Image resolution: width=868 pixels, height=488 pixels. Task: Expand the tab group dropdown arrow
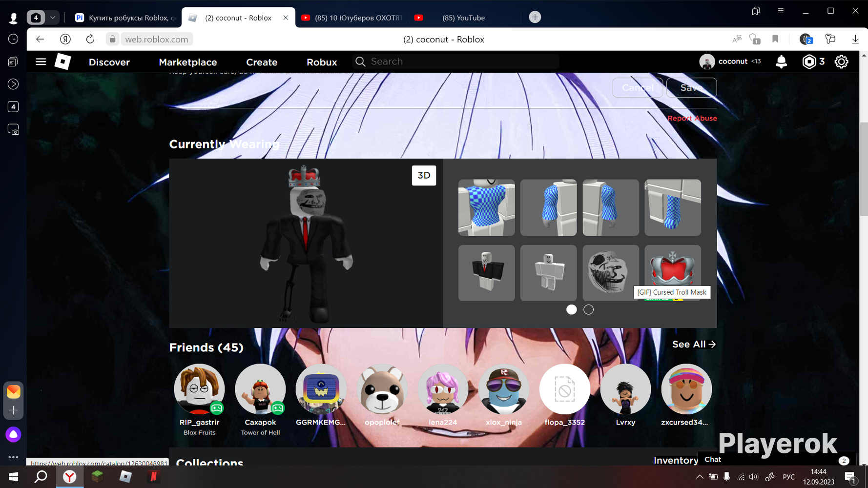coord(53,18)
